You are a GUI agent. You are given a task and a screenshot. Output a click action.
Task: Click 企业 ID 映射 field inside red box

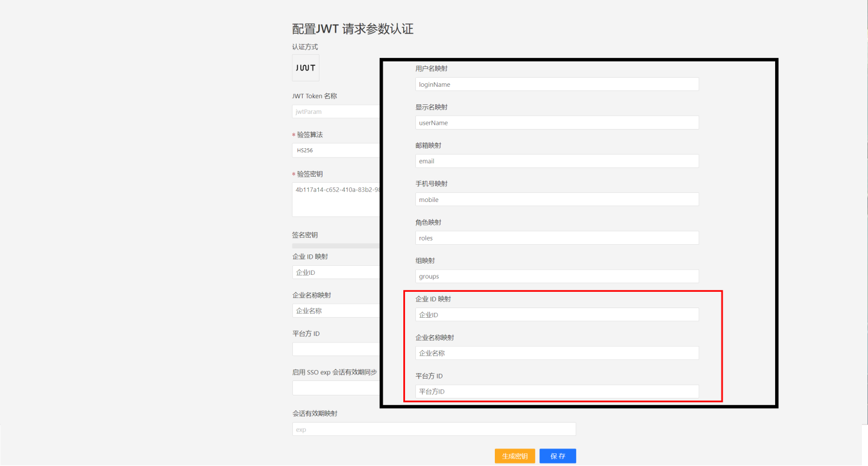[557, 315]
